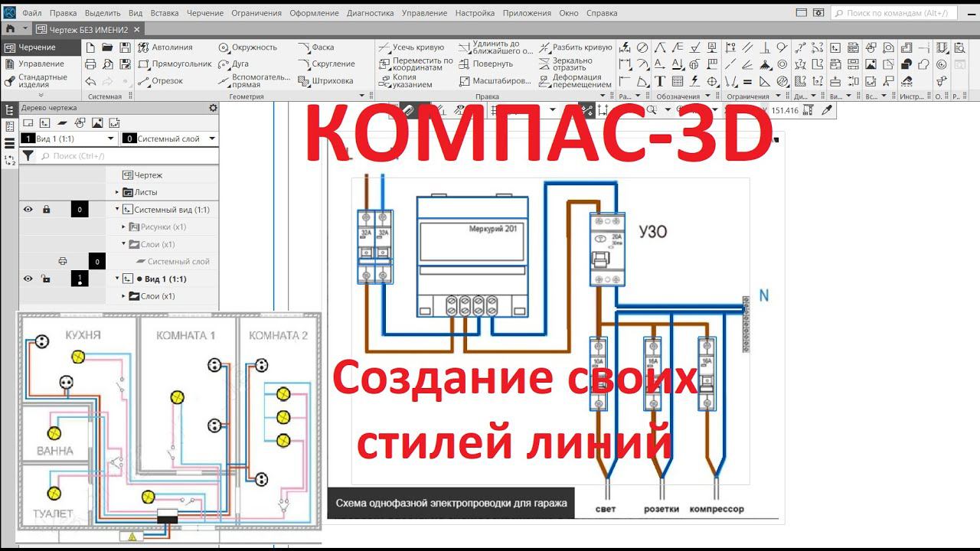Insert a table with the table icon

678,81
